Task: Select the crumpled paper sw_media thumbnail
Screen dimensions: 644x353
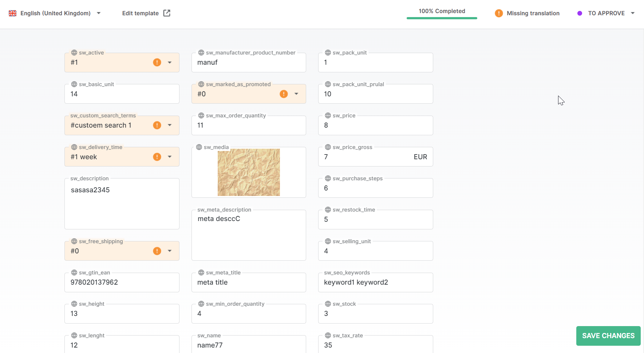Action: (x=249, y=172)
